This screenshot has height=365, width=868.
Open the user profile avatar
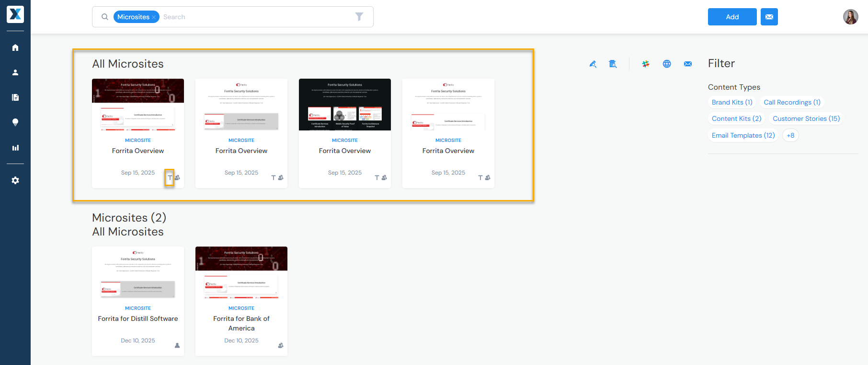point(851,17)
